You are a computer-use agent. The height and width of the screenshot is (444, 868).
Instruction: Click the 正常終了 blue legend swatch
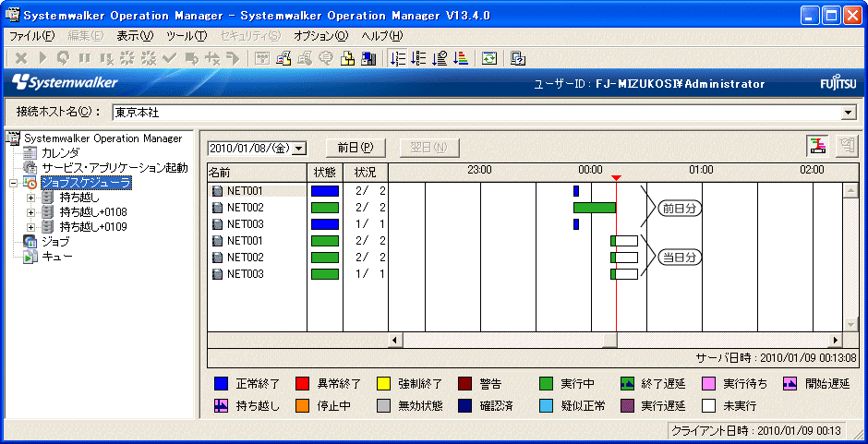(222, 383)
